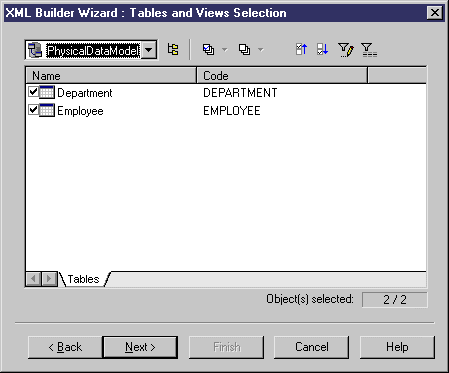The width and height of the screenshot is (449, 373).
Task: Click the Deselect All icon
Action: pyautogui.click(x=244, y=50)
